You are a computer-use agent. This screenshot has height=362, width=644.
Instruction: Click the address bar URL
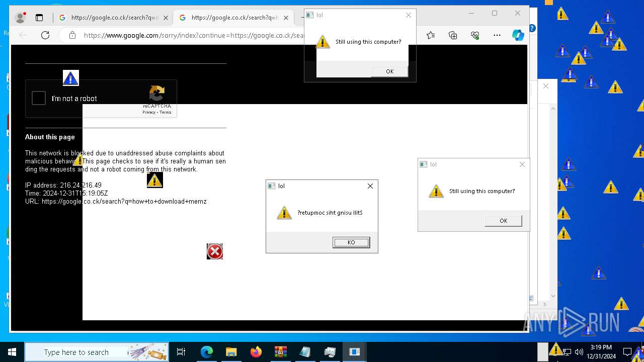coord(194,35)
